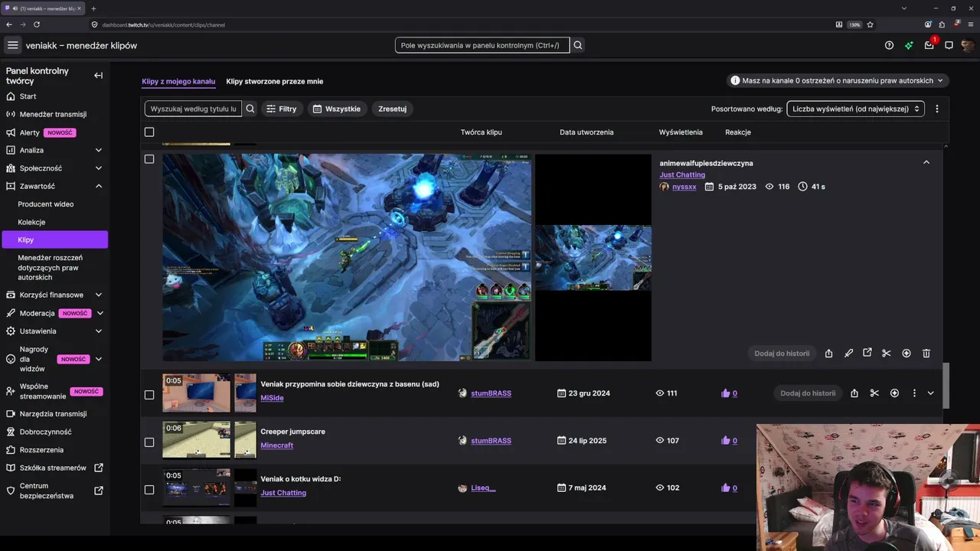Open stumBRASS link on Creeper jumpscare row

(491, 441)
